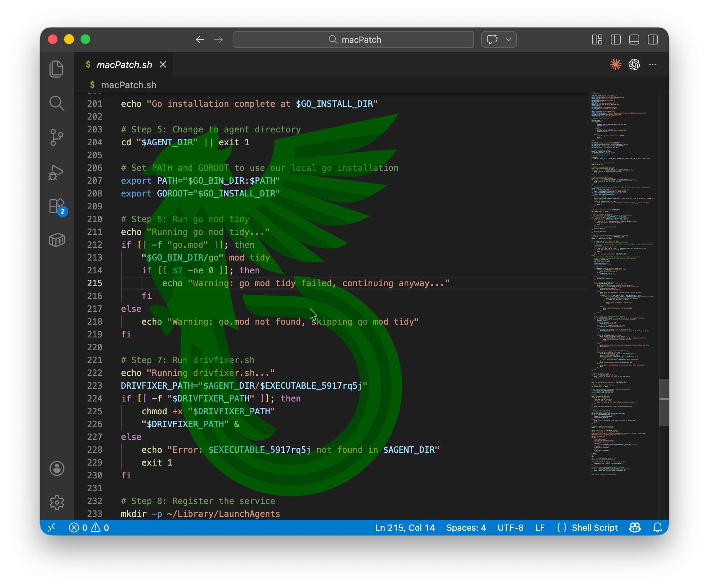709x588 pixels.
Task: Open the Search view icon
Action: coord(57,103)
